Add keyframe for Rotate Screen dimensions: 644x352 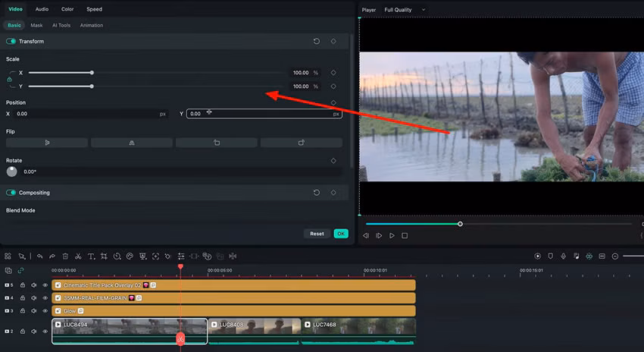click(x=333, y=160)
